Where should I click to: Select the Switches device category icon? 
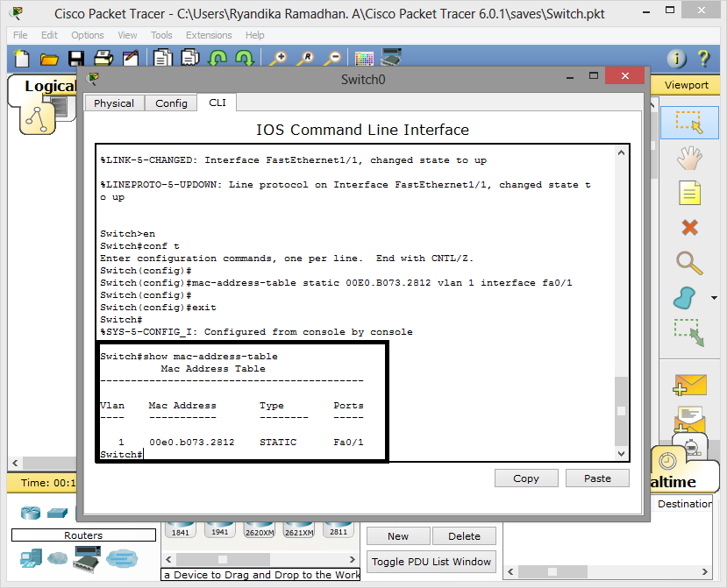pos(57,513)
